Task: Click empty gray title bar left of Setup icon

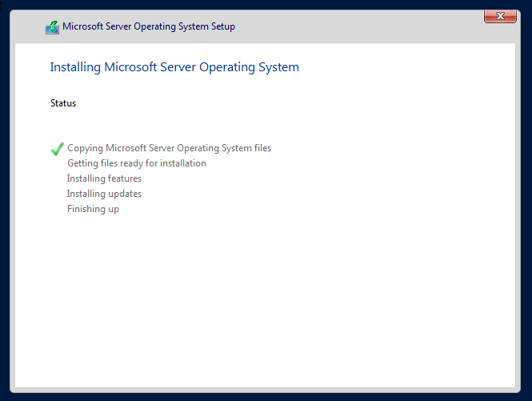Action: [28, 26]
